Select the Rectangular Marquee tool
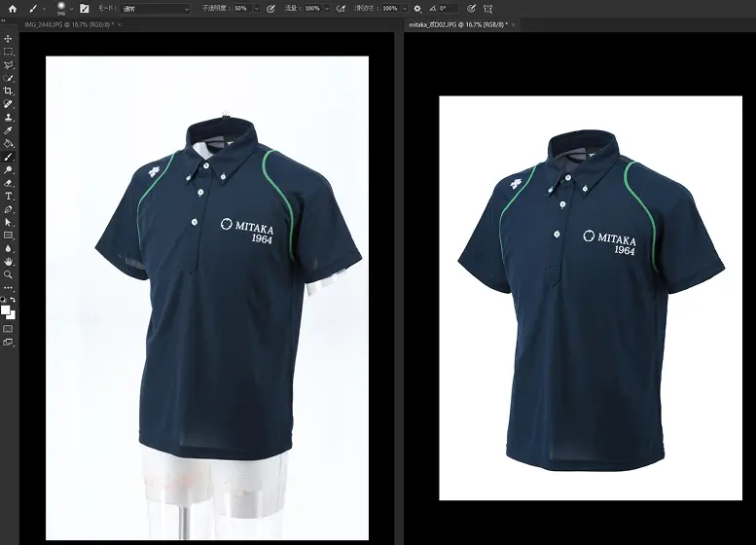 [9, 52]
